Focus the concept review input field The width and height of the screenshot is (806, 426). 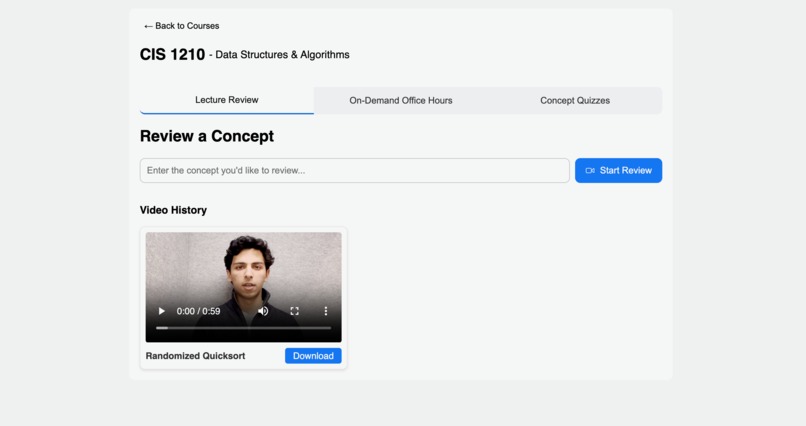[x=355, y=171]
